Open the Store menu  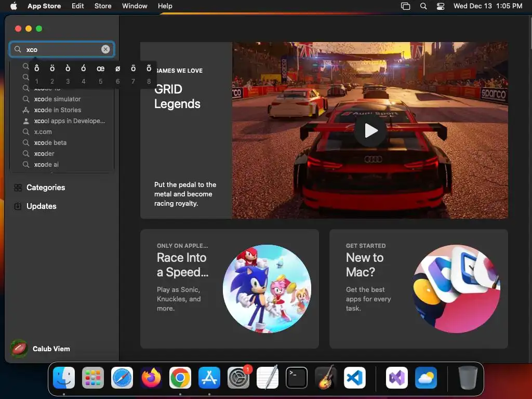click(103, 6)
